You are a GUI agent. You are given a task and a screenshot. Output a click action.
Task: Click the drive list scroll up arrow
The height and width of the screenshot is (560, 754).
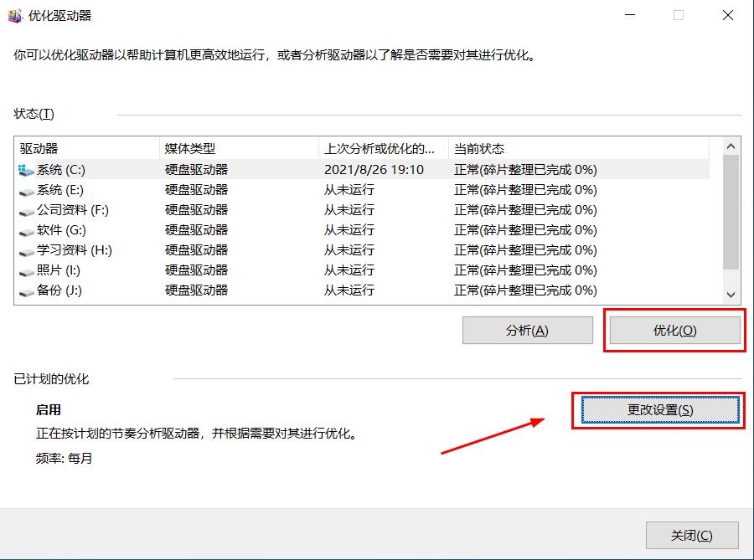point(731,146)
